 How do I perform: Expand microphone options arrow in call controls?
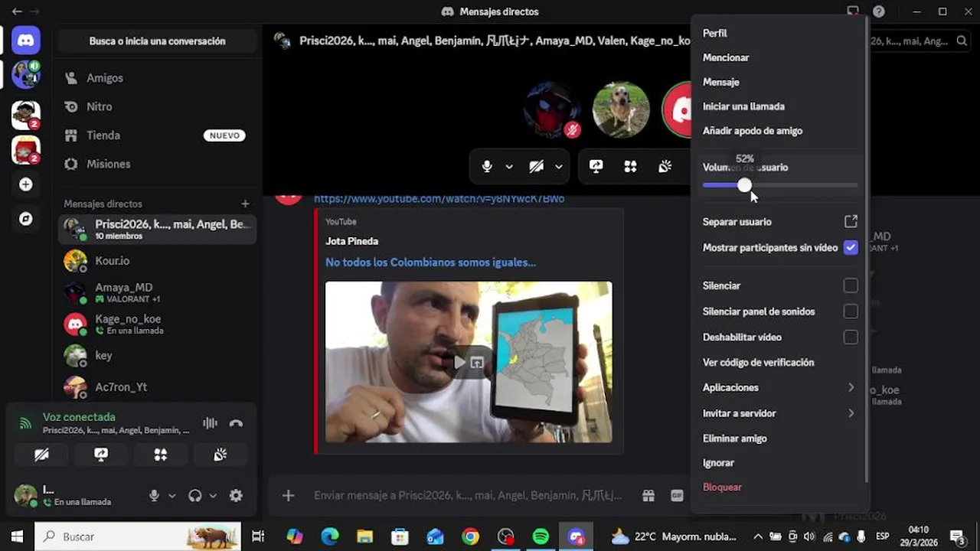pos(508,167)
